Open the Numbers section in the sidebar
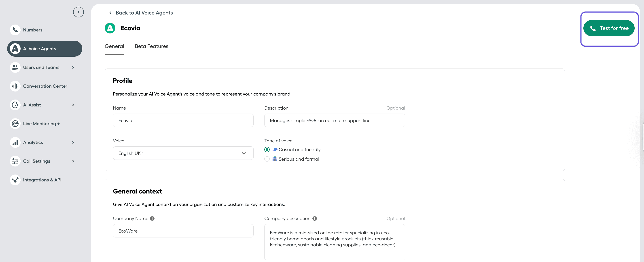The image size is (644, 262). (33, 30)
